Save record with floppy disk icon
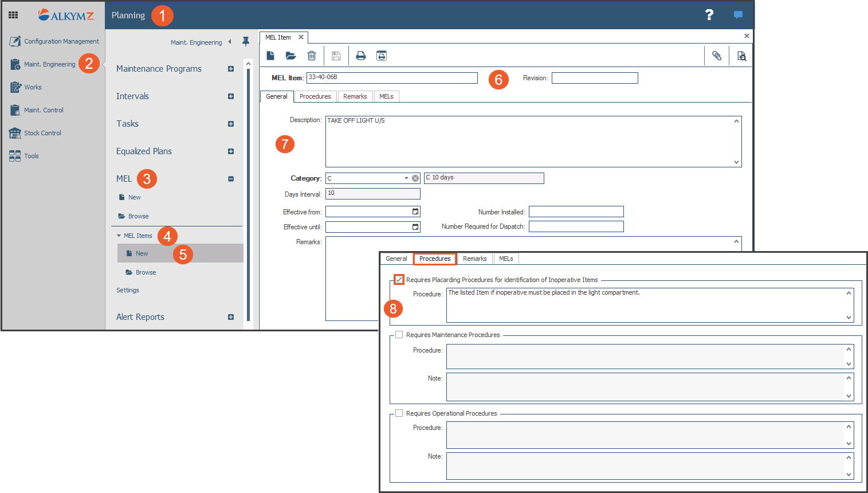Image resolution: width=868 pixels, height=493 pixels. (336, 56)
